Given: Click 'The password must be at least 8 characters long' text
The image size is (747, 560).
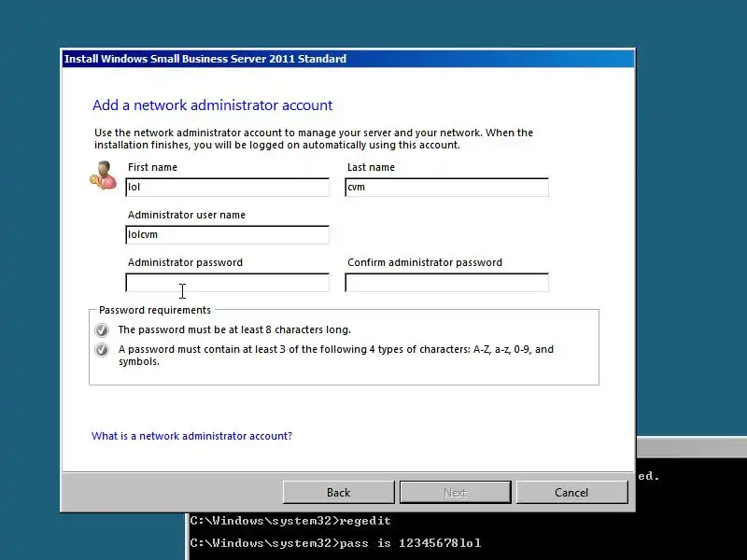Looking at the screenshot, I should pyautogui.click(x=234, y=329).
